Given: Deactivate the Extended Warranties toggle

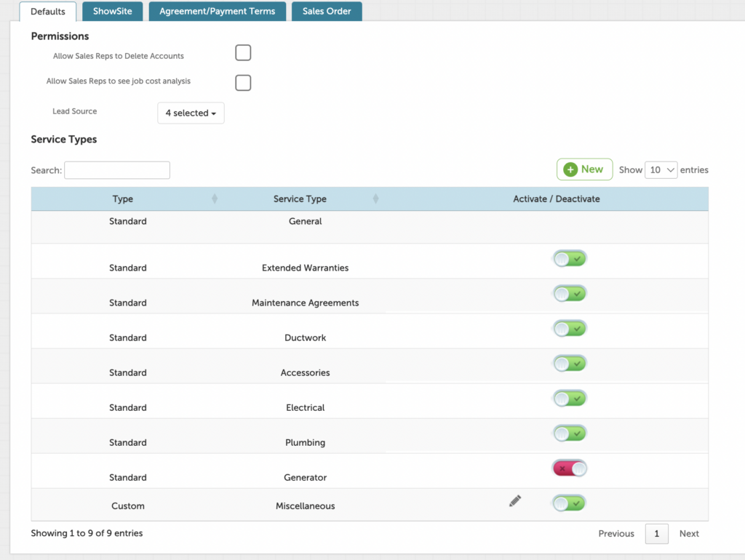Looking at the screenshot, I should [570, 259].
